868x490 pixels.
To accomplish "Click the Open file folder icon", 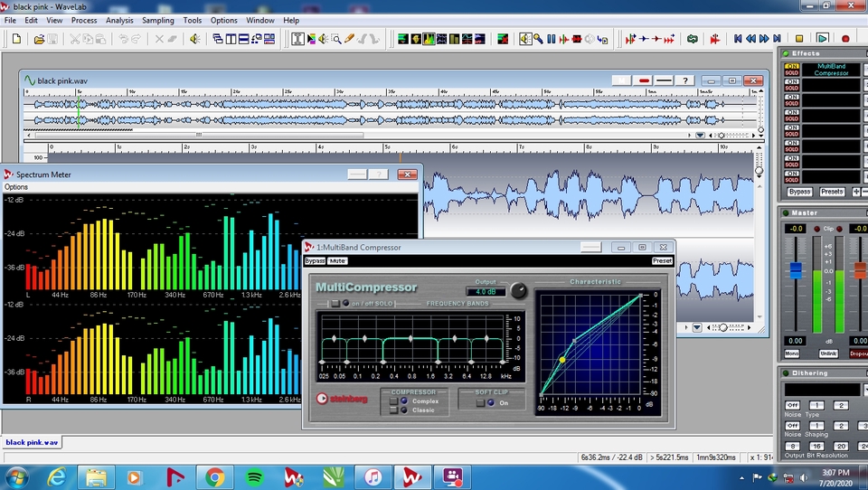I will click(x=39, y=39).
